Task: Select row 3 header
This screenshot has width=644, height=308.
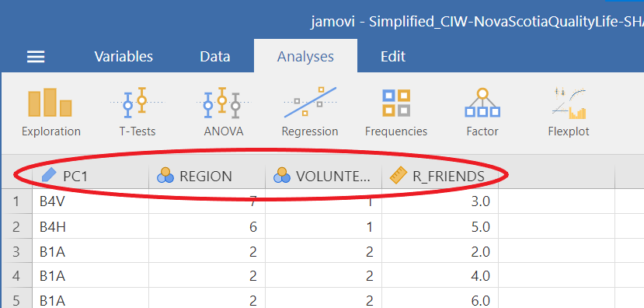Action: pos(16,251)
